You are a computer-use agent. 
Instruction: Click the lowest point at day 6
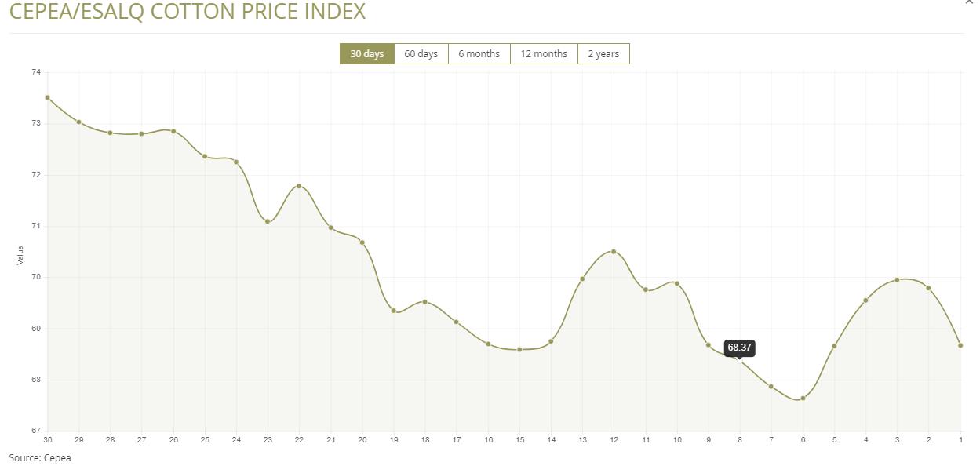(803, 399)
